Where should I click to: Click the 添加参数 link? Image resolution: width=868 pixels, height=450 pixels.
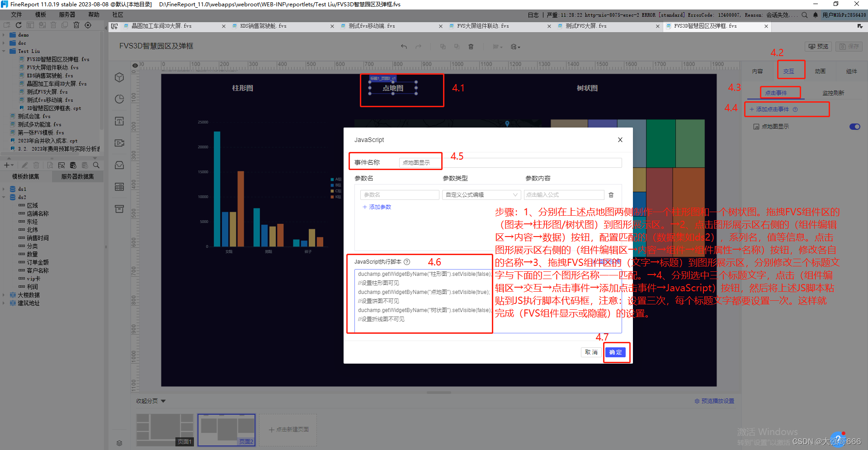(377, 207)
